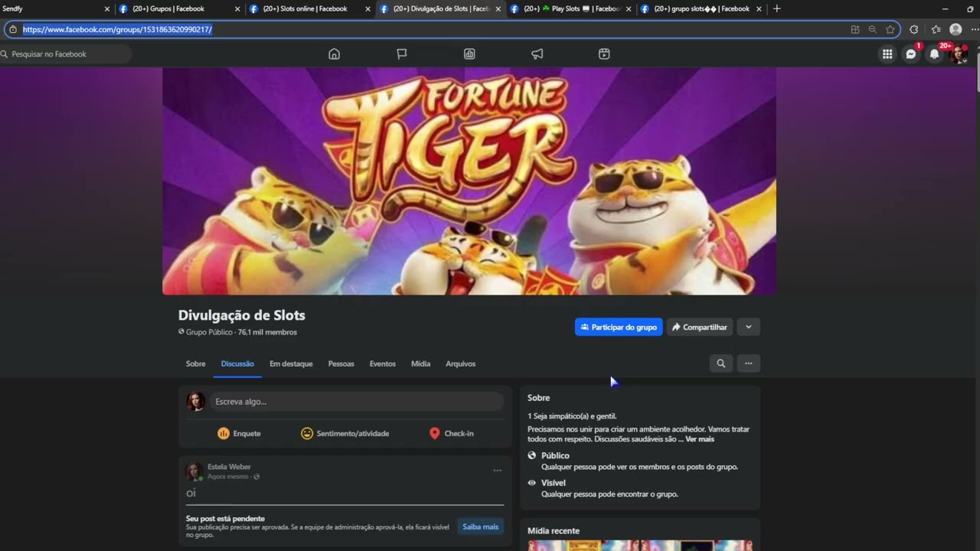Open the Arquivos group tab
The height and width of the screenshot is (551, 980).
[460, 364]
